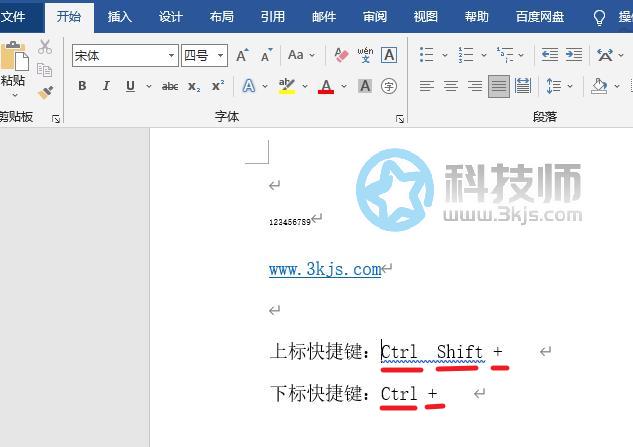Open the 文件 tab
The height and width of the screenshot is (447, 633).
(x=13, y=17)
